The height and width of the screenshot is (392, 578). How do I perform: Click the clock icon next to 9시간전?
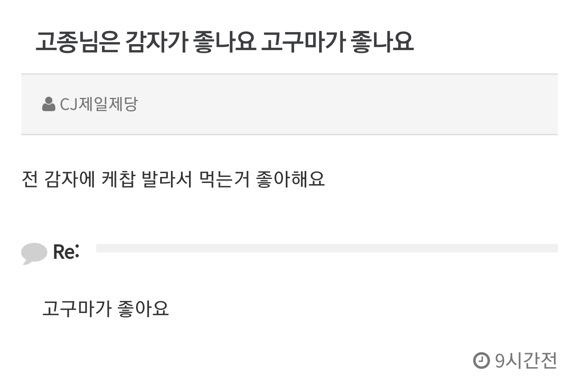pyautogui.click(x=481, y=360)
